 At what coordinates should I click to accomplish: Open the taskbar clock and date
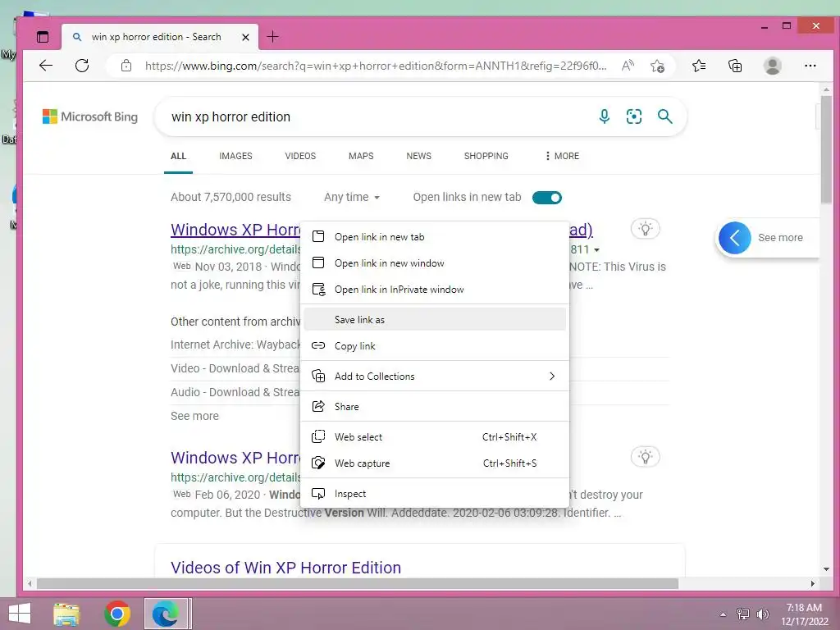tap(804, 614)
